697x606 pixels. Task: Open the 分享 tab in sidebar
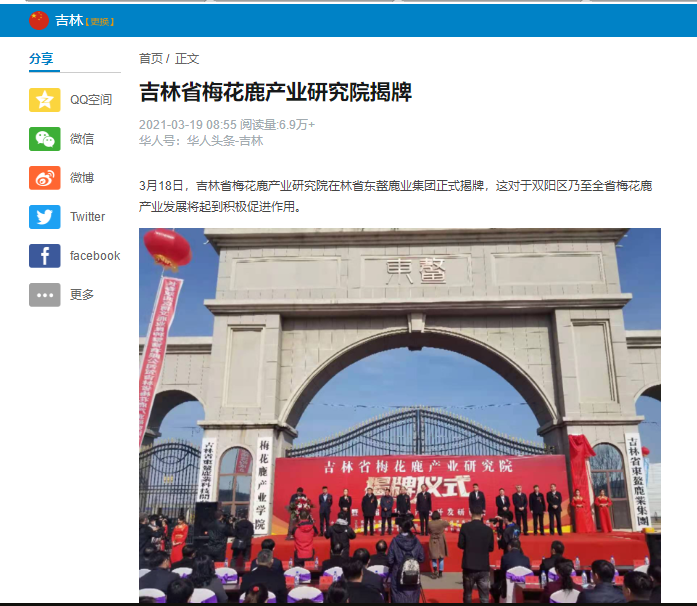click(42, 59)
